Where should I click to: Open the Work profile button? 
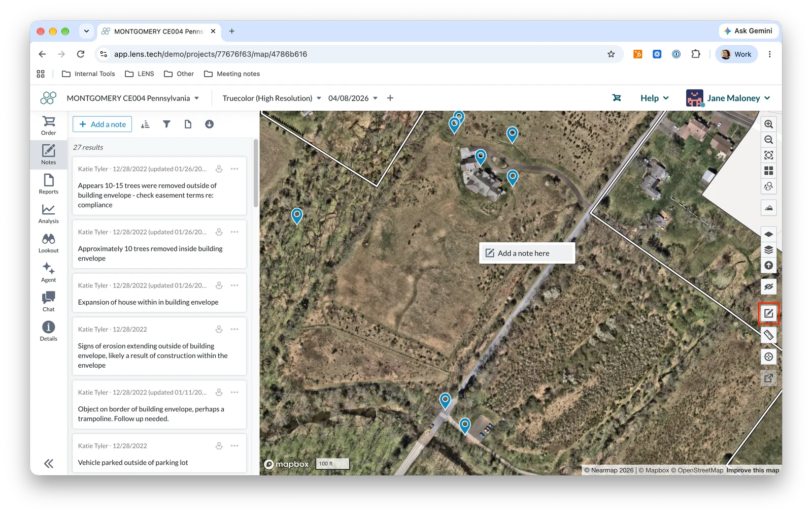click(x=736, y=54)
